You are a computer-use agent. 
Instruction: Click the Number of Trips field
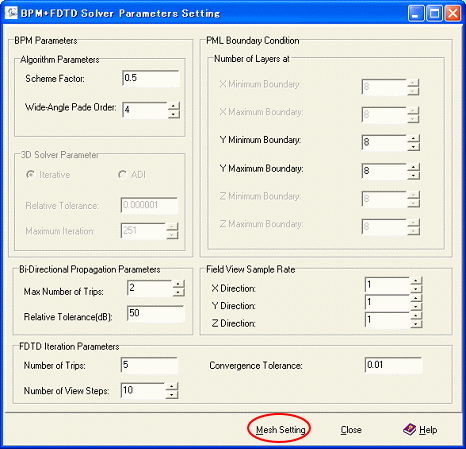click(149, 365)
